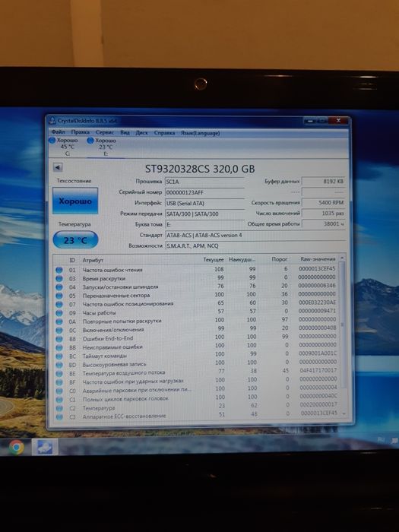The image size is (399, 532).
Task: Click the Raw-значения column header
Action: pos(318,259)
